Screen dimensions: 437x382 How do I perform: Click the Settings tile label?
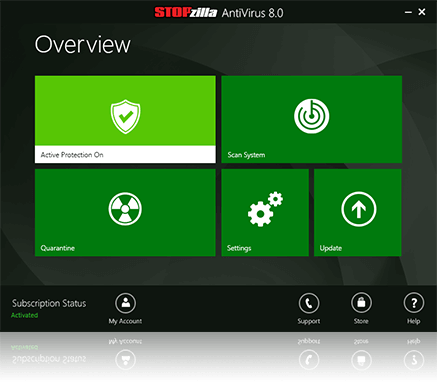(x=239, y=248)
